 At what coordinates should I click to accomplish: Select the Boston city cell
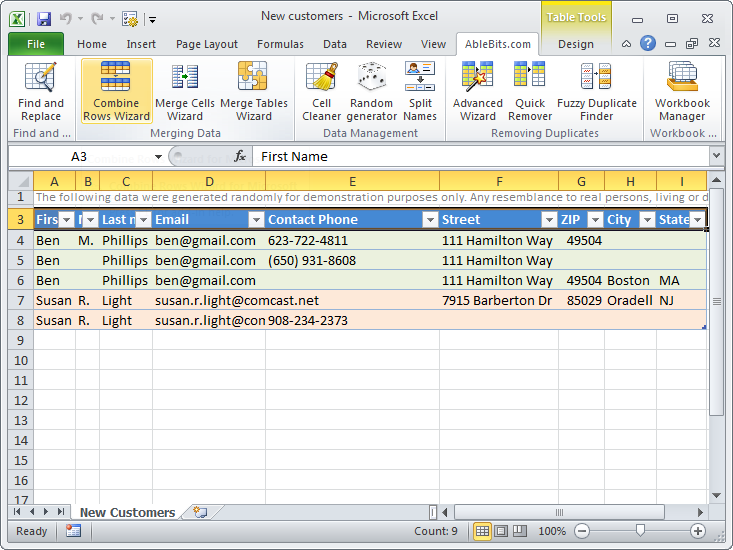630,280
